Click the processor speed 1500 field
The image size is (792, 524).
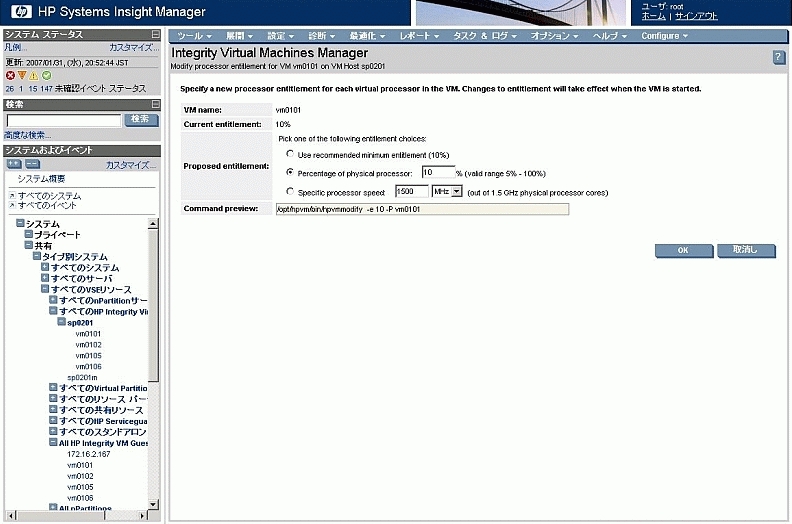click(x=412, y=192)
